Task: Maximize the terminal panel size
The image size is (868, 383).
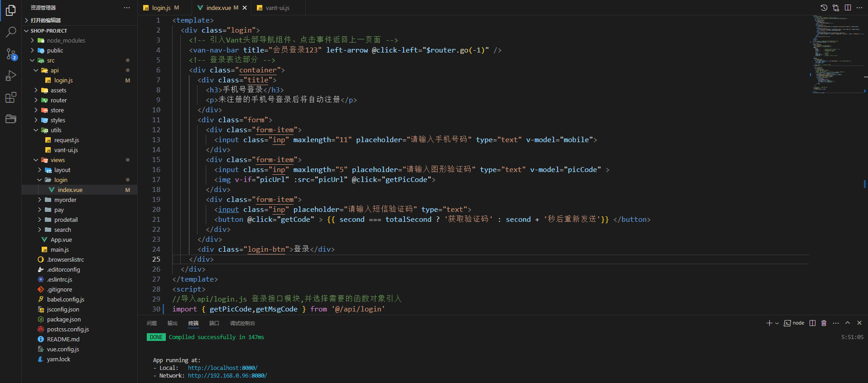Action: click(848, 323)
